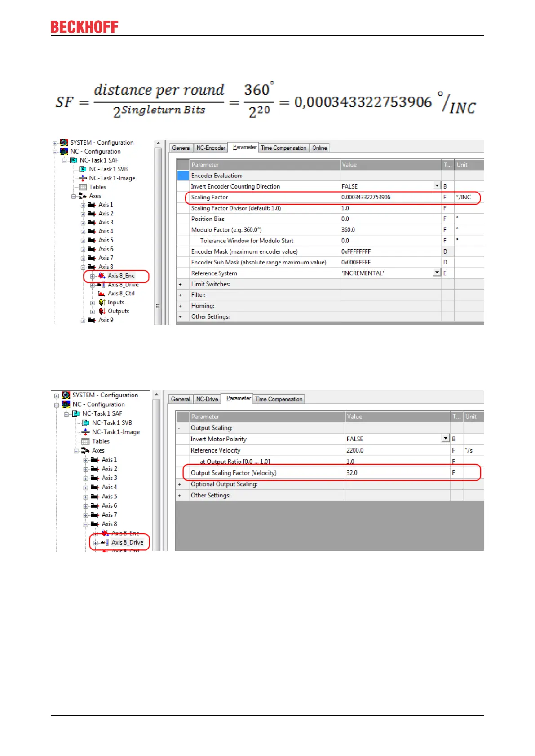This screenshot has width=535, height=756.
Task: Expand the Limit Switches section
Action: [x=181, y=284]
